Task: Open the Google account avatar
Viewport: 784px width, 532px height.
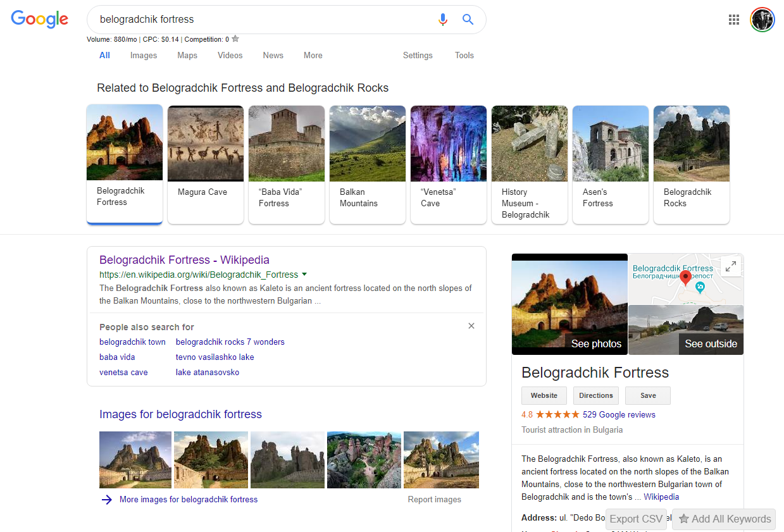Action: pos(762,20)
